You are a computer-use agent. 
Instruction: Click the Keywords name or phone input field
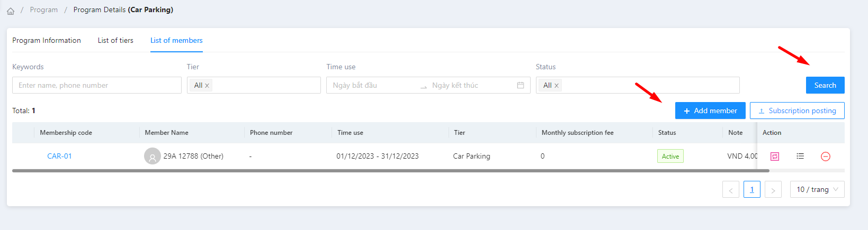[x=97, y=86]
